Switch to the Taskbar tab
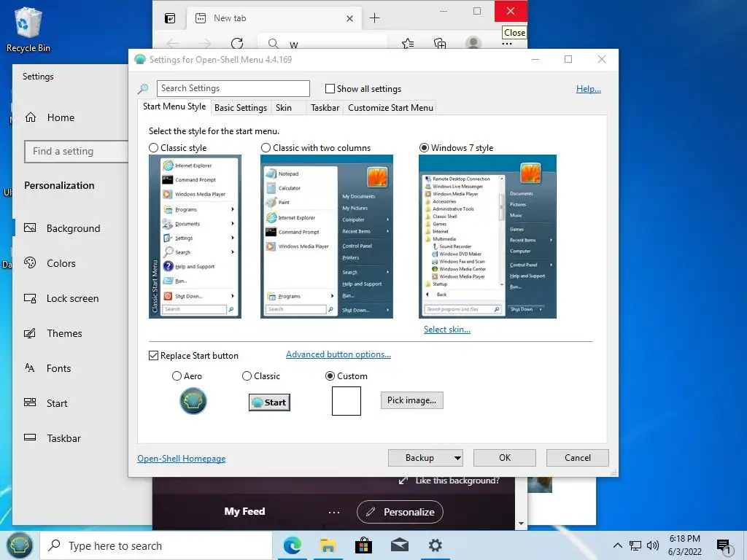 tap(325, 108)
